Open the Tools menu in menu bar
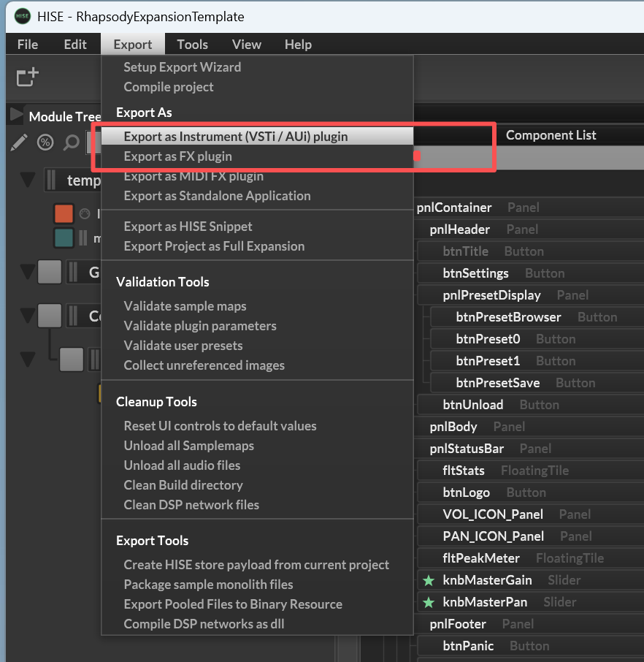 [192, 45]
